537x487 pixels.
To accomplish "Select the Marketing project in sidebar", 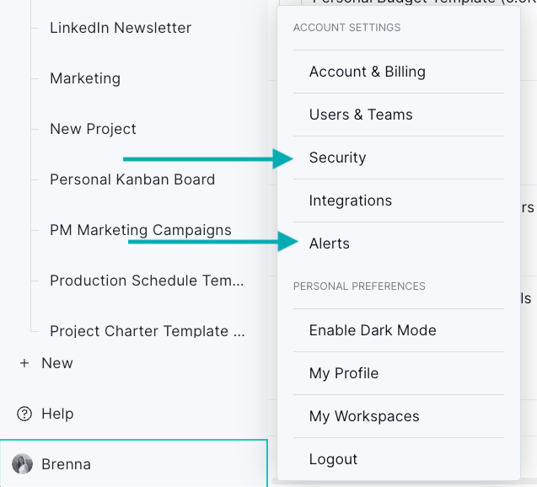I will [85, 78].
